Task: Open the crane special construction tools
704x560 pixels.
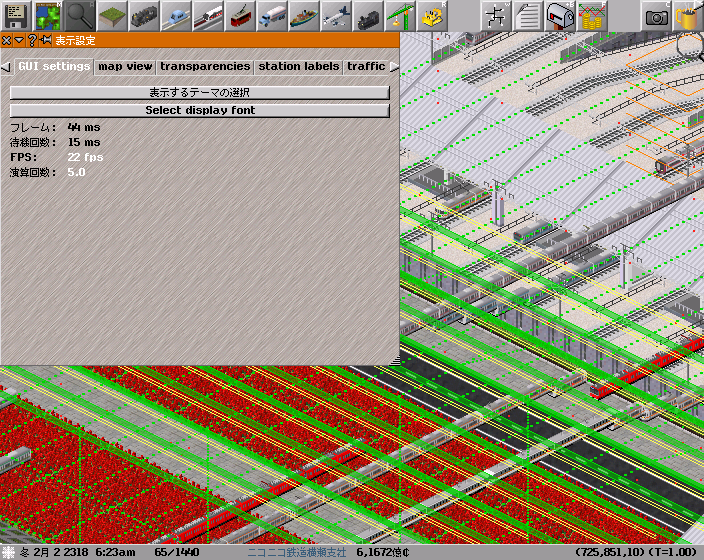Action: (x=400, y=16)
